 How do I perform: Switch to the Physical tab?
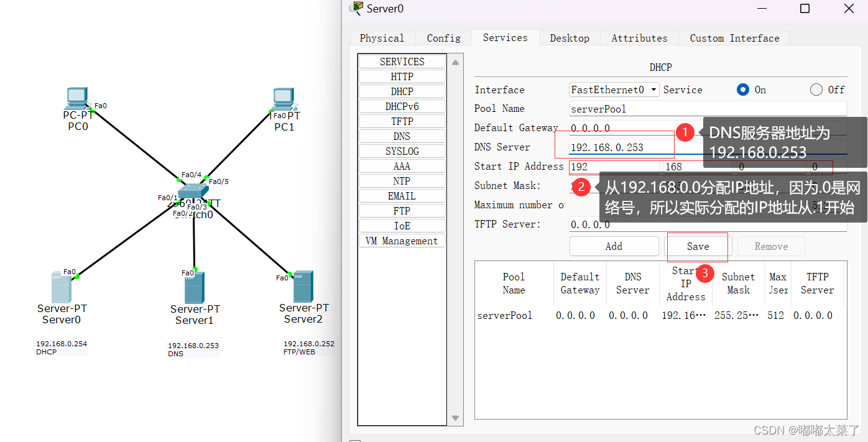point(382,38)
